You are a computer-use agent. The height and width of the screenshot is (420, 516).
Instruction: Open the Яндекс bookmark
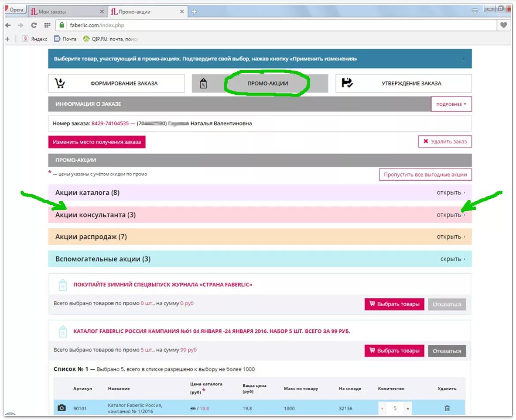[35, 39]
